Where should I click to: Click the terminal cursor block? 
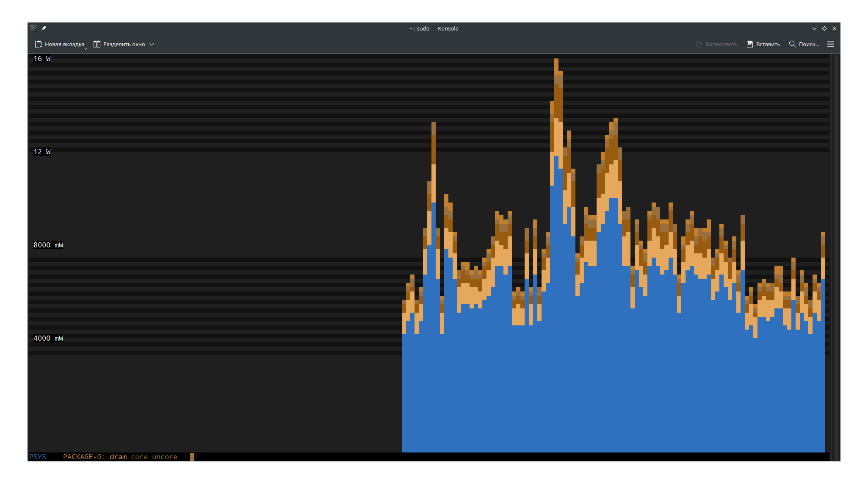point(192,457)
